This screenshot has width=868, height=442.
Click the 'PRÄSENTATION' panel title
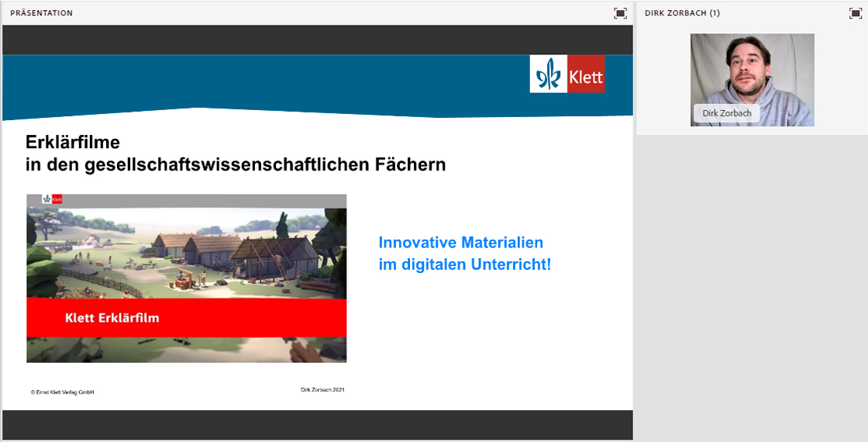42,13
